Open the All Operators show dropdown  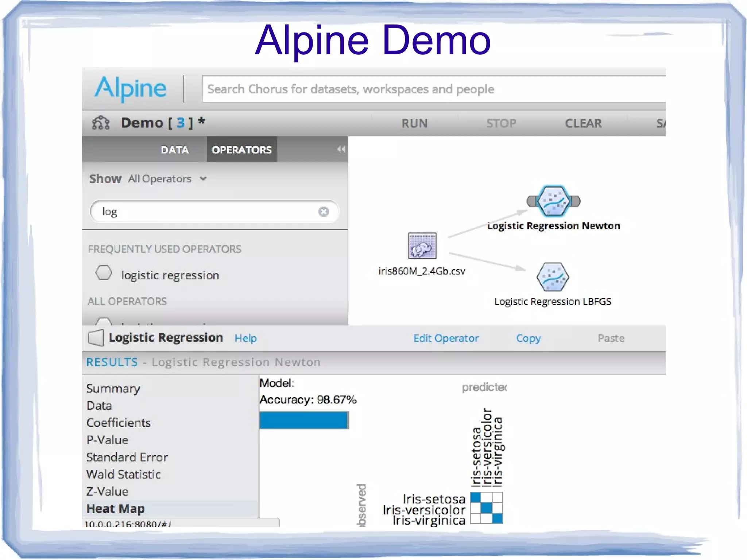point(167,179)
